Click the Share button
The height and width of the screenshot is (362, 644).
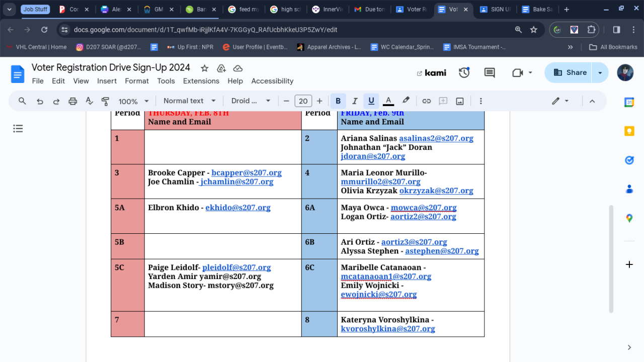coord(569,73)
